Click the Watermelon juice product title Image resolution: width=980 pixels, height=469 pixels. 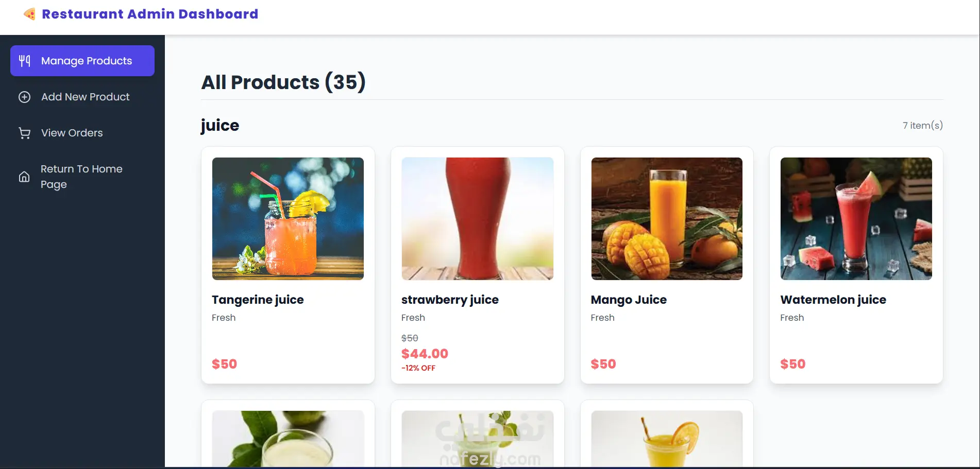(x=833, y=300)
